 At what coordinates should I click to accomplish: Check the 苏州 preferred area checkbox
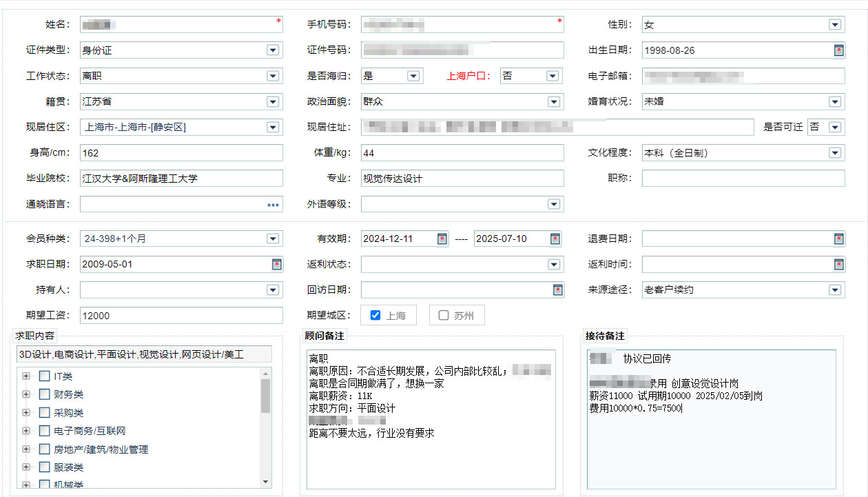(x=444, y=315)
